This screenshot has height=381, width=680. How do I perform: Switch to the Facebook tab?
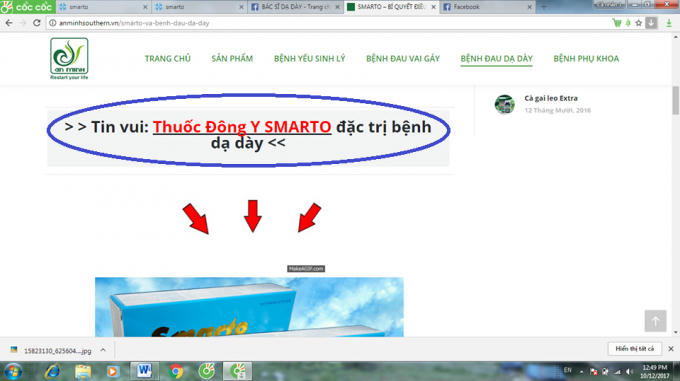[487, 7]
